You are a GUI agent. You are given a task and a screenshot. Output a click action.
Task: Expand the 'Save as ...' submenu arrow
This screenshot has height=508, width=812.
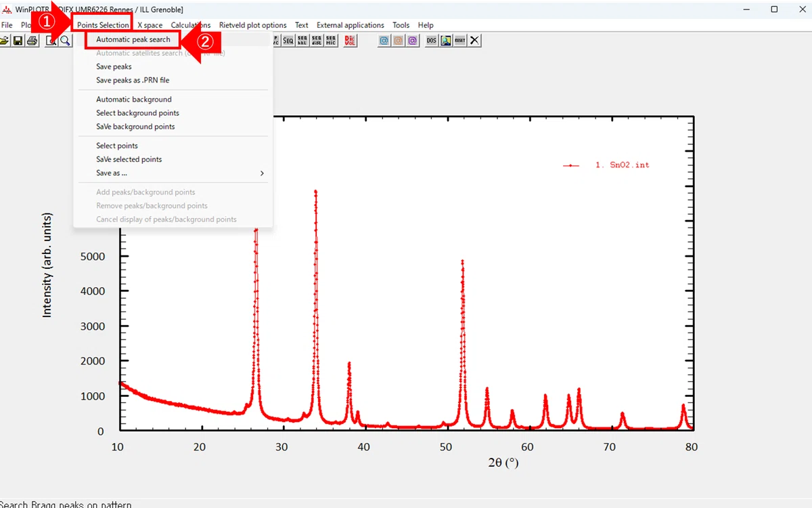coord(262,173)
